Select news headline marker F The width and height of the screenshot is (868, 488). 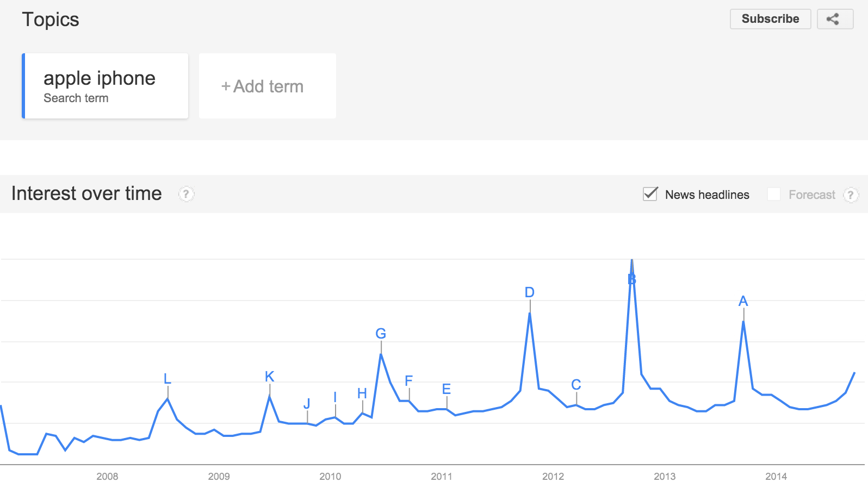point(409,381)
